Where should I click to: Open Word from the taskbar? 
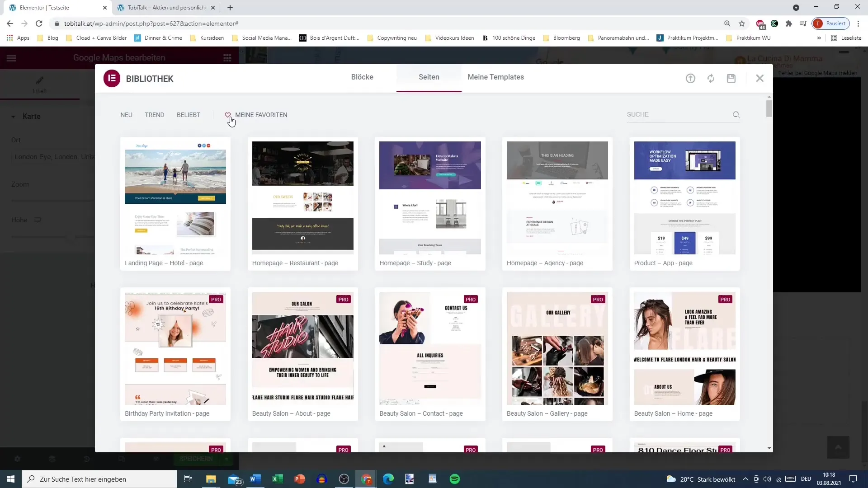point(255,479)
